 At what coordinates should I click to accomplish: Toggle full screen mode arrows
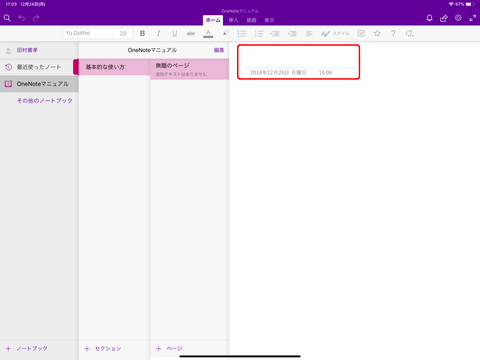(473, 18)
